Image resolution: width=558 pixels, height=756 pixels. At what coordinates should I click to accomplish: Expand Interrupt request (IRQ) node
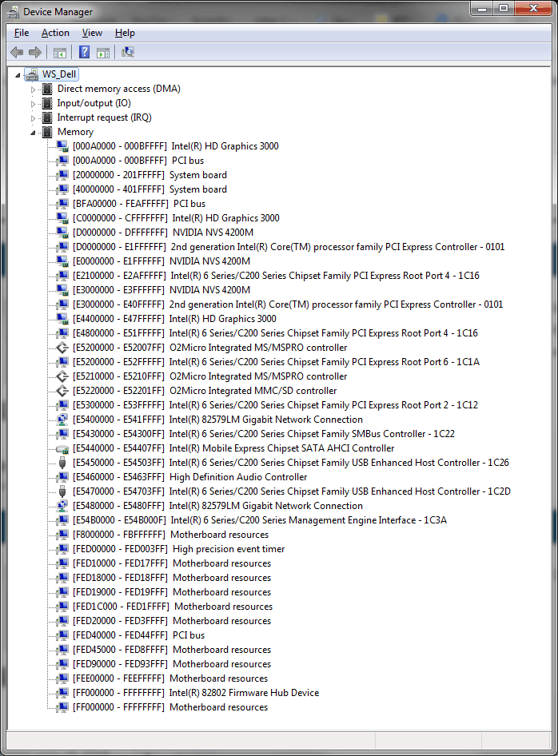(x=34, y=117)
